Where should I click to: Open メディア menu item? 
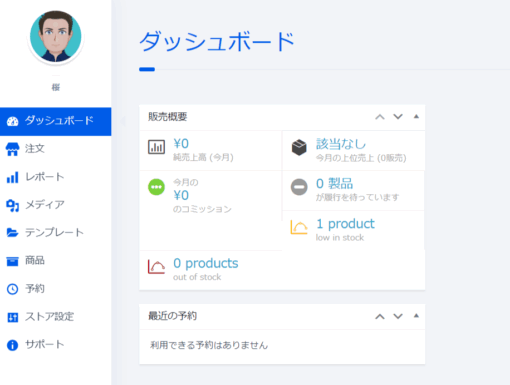[x=56, y=205]
